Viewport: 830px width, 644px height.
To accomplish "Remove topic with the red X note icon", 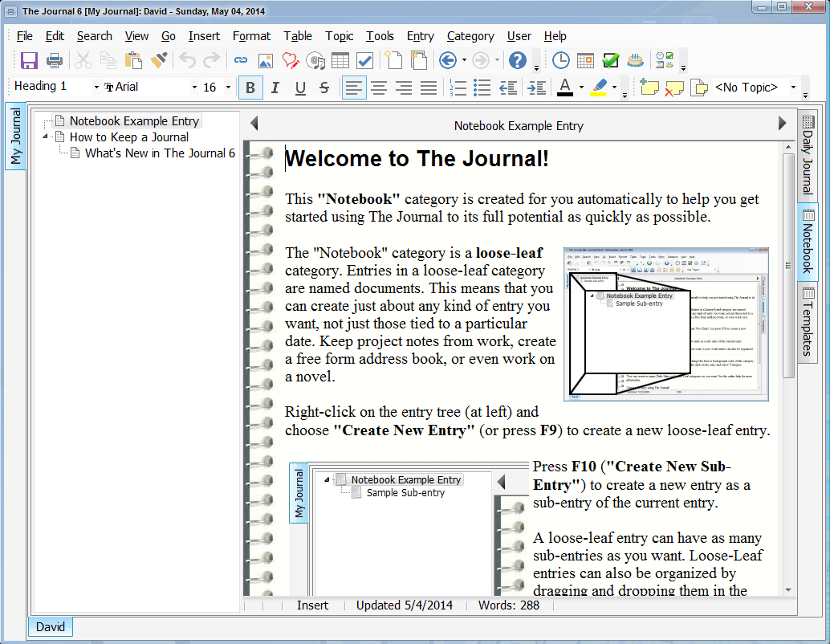I will coord(673,88).
